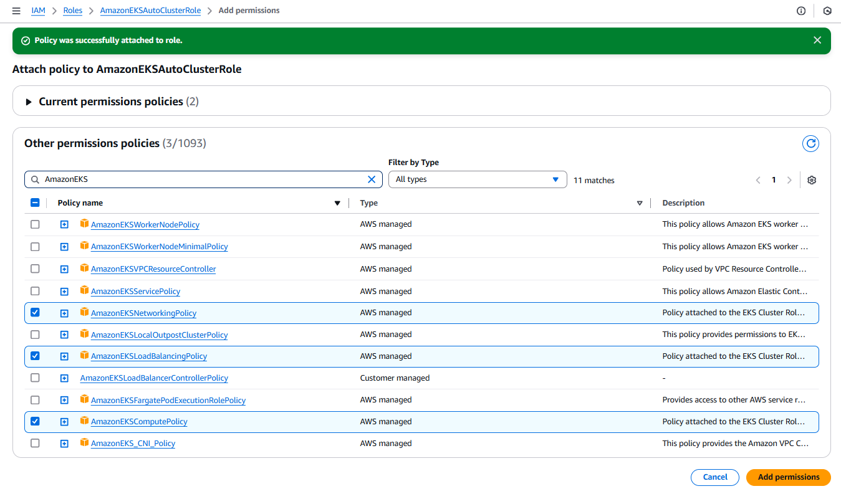Check the AmazonEKSVPCResourceController checkbox
This screenshot has width=841, height=504.
coord(35,269)
